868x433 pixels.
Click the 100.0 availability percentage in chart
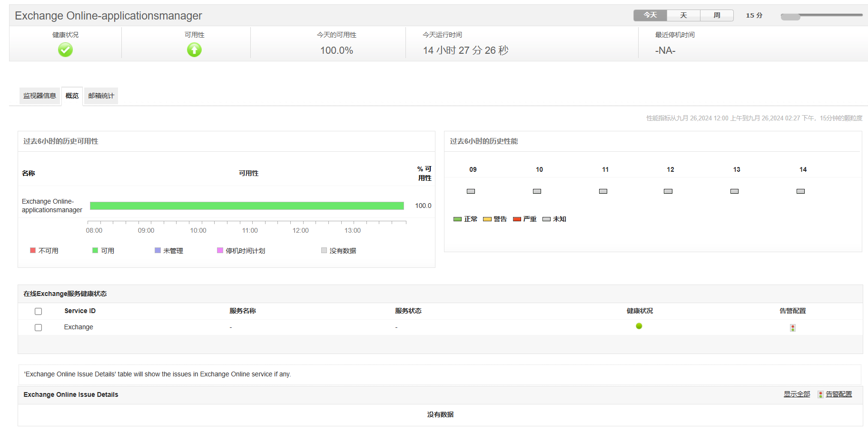point(423,206)
